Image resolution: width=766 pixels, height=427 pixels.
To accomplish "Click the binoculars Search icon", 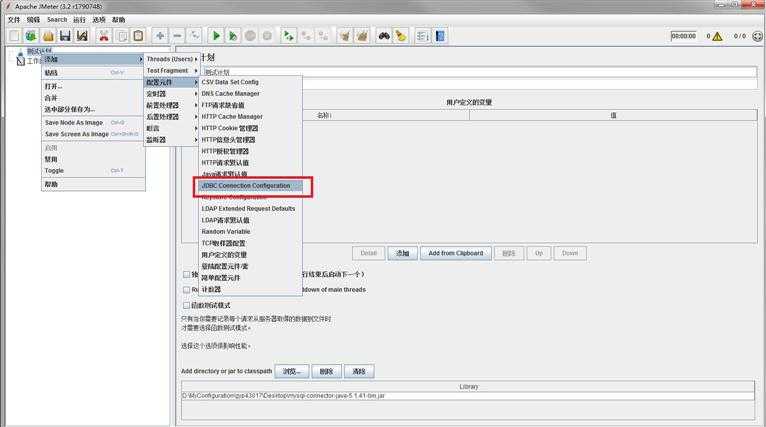I will tap(384, 36).
